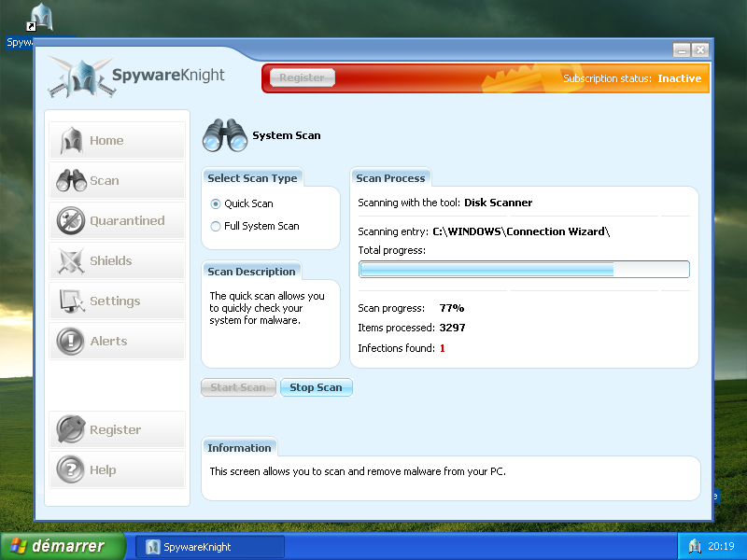Open the Settings section label

115,301
